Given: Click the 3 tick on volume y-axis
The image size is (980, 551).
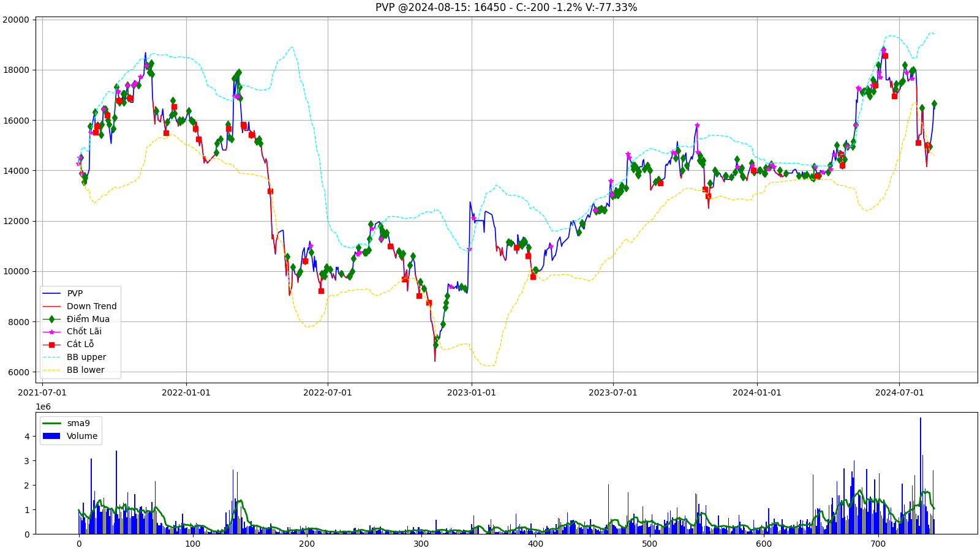Looking at the screenshot, I should pyautogui.click(x=27, y=461).
